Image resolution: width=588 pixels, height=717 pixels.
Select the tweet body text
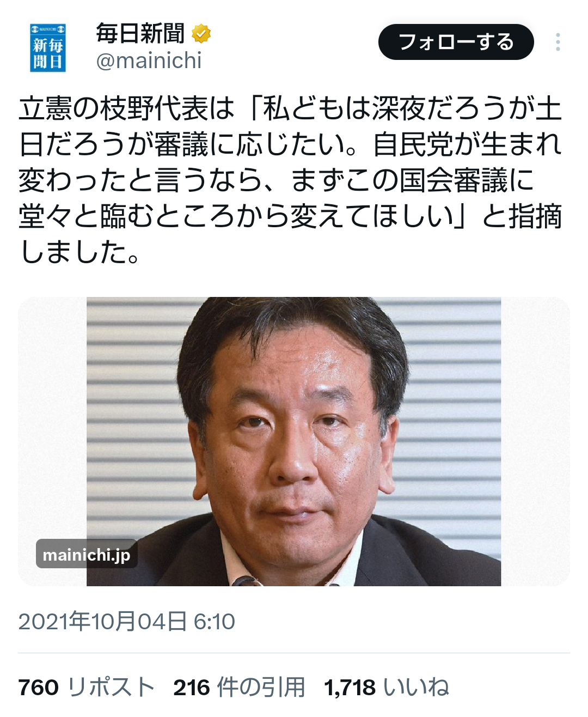click(x=290, y=180)
